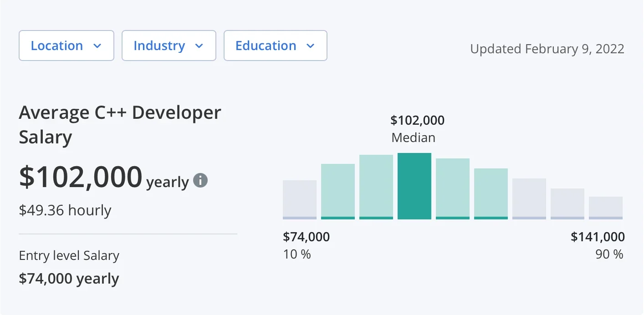Click the $141,000 90% percentile label
The width and height of the screenshot is (644, 315).
click(598, 245)
